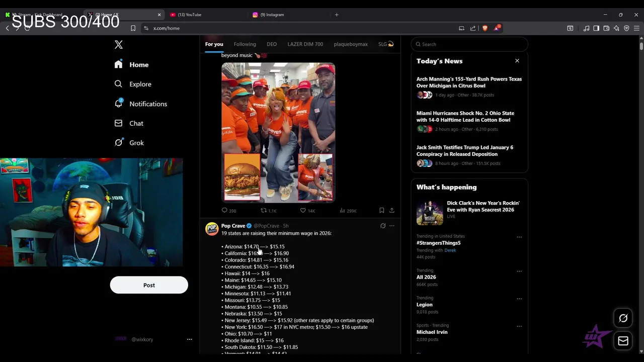The height and width of the screenshot is (362, 644).
Task: Reply to the Popeyes photo post
Action: (x=229, y=211)
